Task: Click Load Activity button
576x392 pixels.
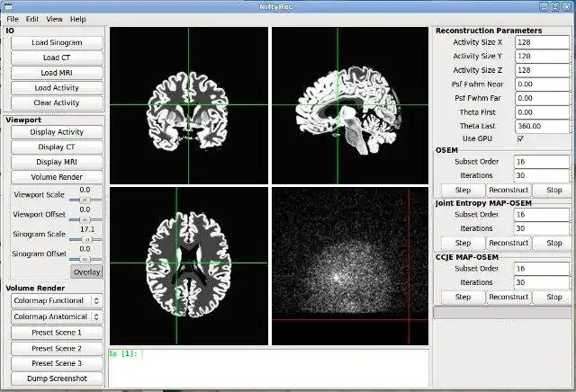Action: click(x=57, y=88)
